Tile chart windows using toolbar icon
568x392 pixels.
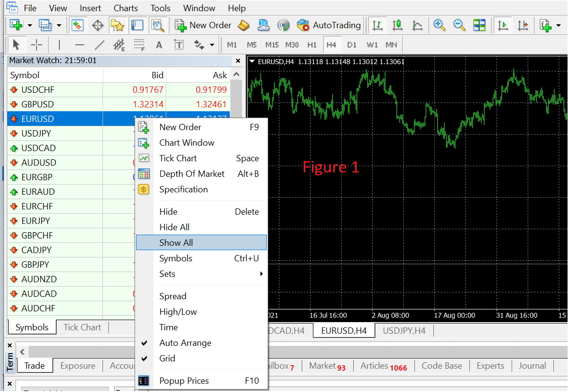point(480,25)
